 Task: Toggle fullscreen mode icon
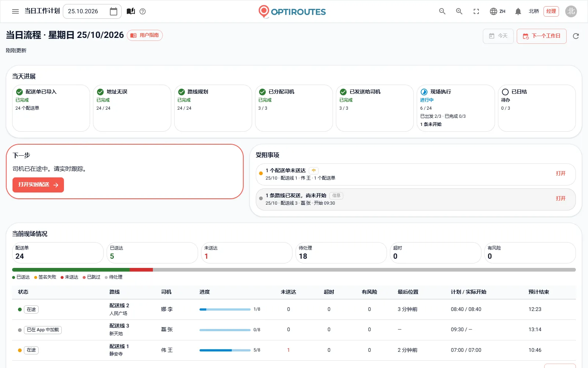point(476,11)
